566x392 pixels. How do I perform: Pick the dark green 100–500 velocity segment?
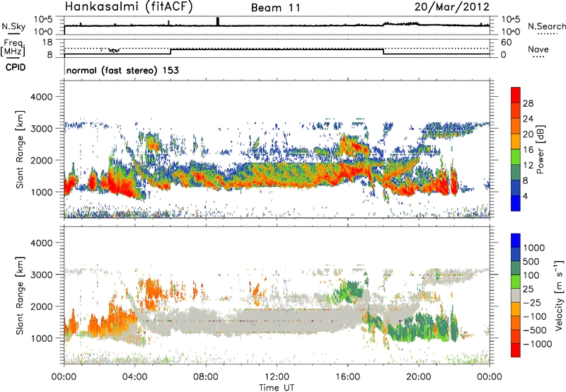click(516, 268)
